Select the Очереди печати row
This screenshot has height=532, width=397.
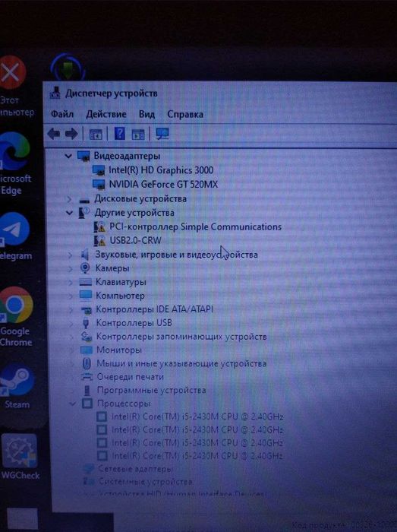click(131, 377)
